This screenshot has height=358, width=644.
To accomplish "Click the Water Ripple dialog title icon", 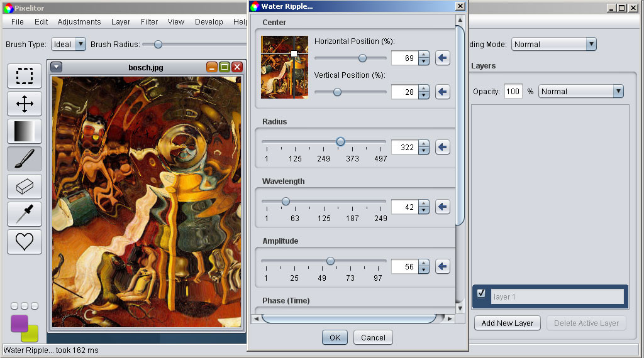I will coord(255,6).
